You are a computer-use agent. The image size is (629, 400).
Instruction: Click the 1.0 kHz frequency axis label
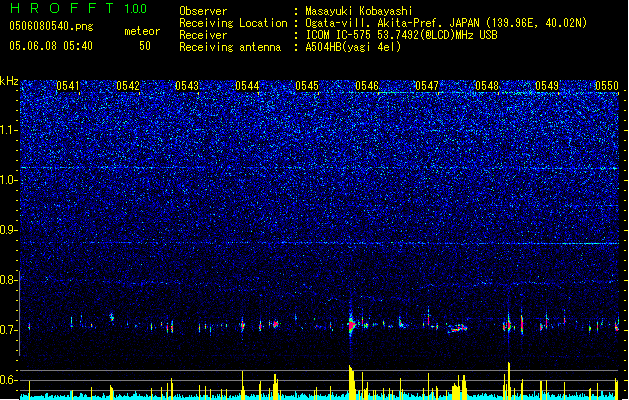pos(9,181)
